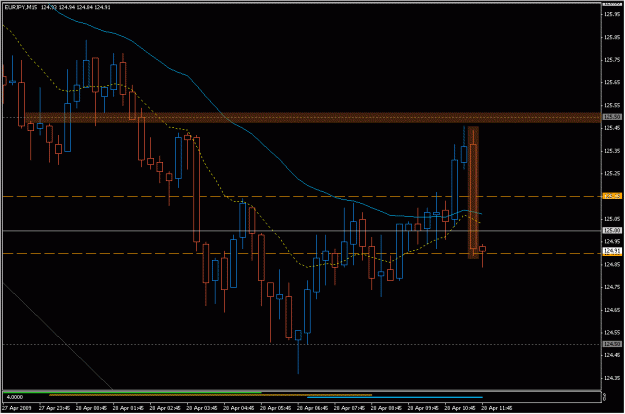Click the 28 Apr 06:45 time label
Screen dimensions: 625x414
tap(312, 408)
